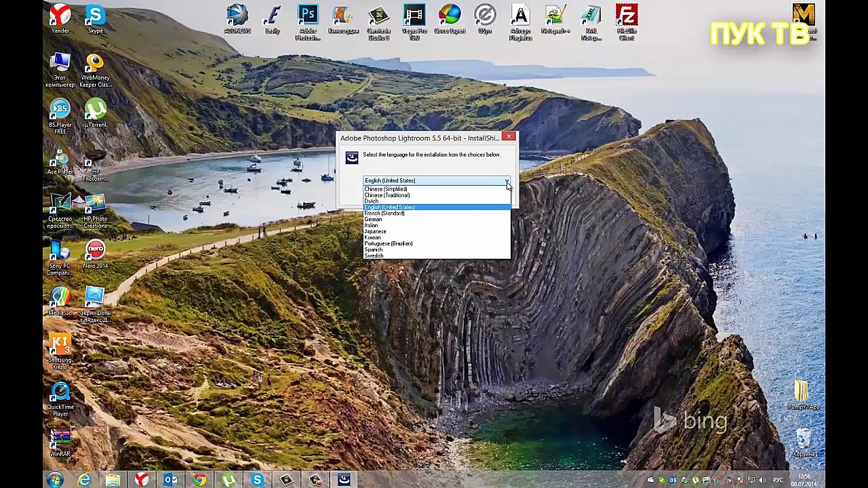Screen dimensions: 868x488
Task: Click the РУС keyboard language indicator
Action: (778, 481)
